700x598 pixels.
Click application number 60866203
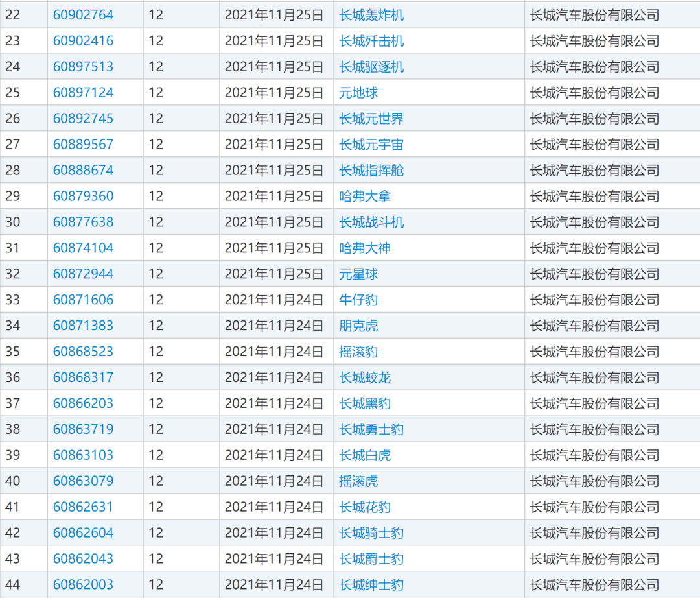point(83,403)
